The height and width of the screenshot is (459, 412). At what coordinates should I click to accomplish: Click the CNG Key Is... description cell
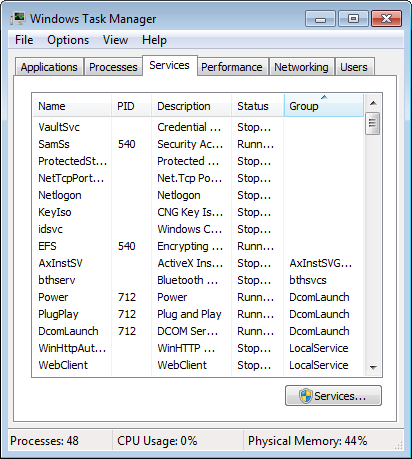(x=190, y=212)
